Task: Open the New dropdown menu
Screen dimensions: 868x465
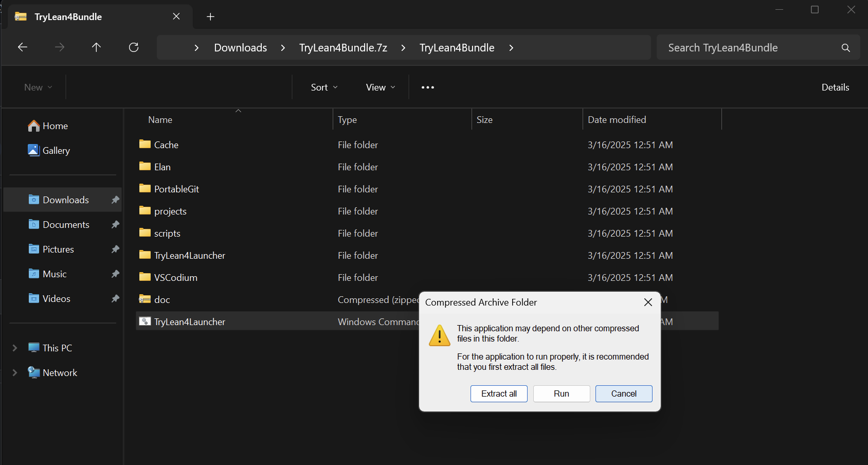Action: point(38,87)
